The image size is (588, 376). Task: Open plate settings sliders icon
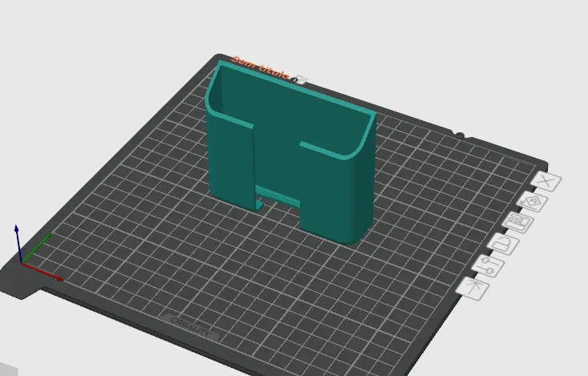point(488,266)
